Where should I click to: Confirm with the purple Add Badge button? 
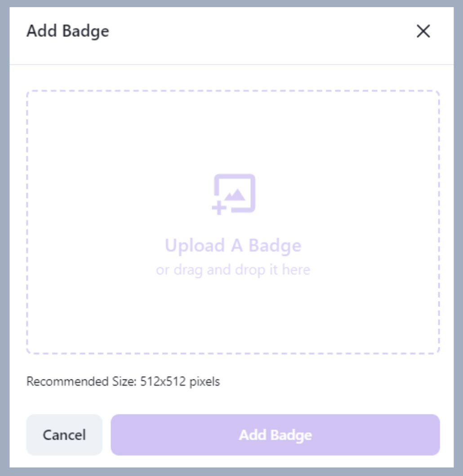(x=275, y=435)
